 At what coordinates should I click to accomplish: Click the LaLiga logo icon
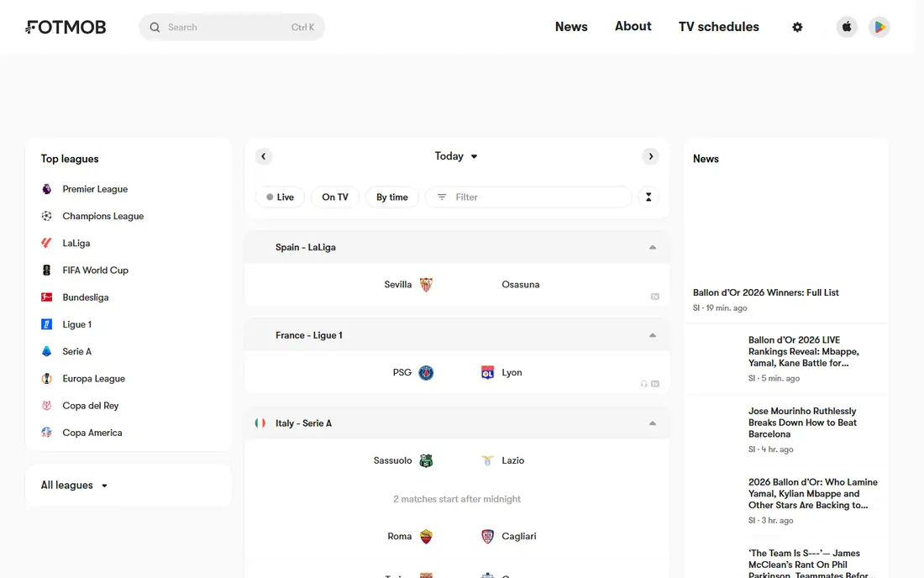46,244
